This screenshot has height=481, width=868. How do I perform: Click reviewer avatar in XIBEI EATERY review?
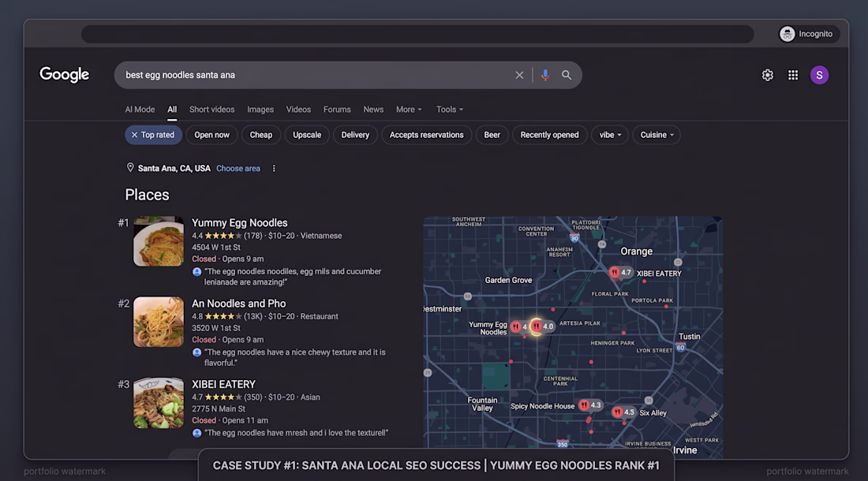point(196,434)
